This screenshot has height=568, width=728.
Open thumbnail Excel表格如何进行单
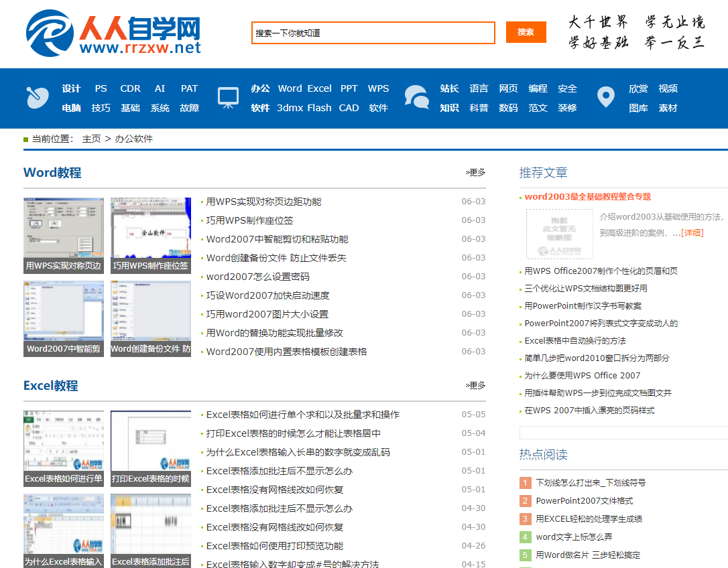pyautogui.click(x=64, y=448)
